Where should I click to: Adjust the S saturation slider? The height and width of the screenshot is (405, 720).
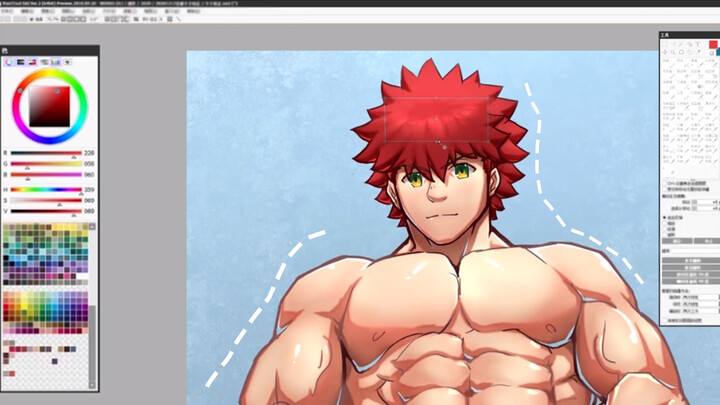46,201
